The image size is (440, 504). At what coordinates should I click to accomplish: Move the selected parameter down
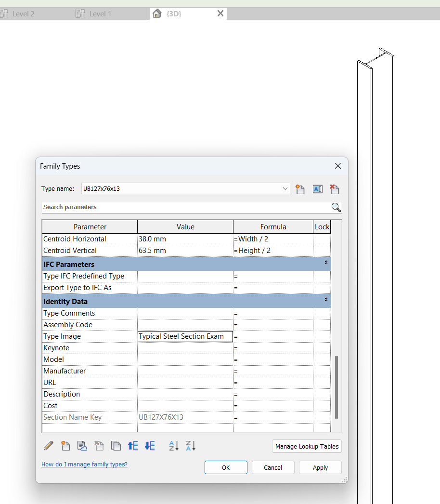coord(149,446)
